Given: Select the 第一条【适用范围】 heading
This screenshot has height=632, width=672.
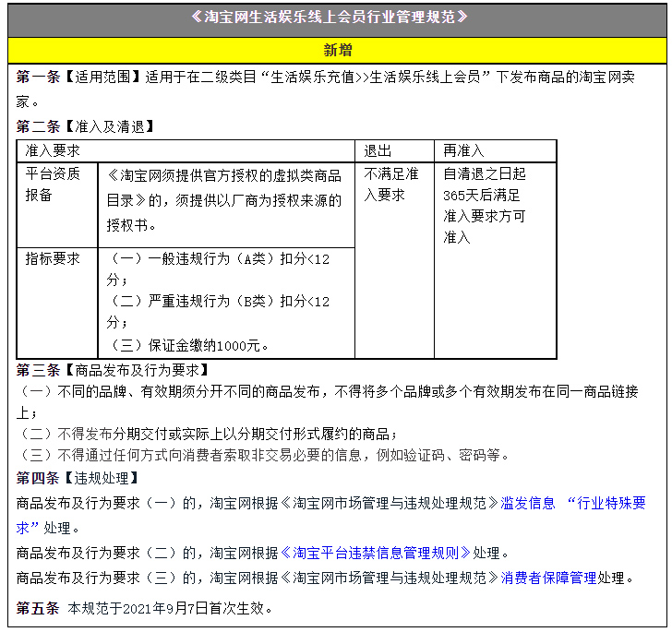Looking at the screenshot, I should pos(78,78).
